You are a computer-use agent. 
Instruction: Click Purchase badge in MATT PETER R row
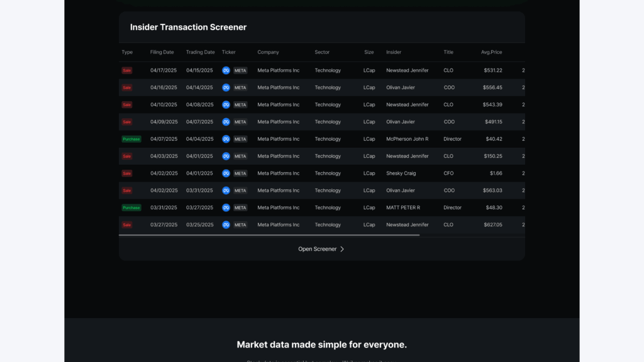tap(131, 207)
